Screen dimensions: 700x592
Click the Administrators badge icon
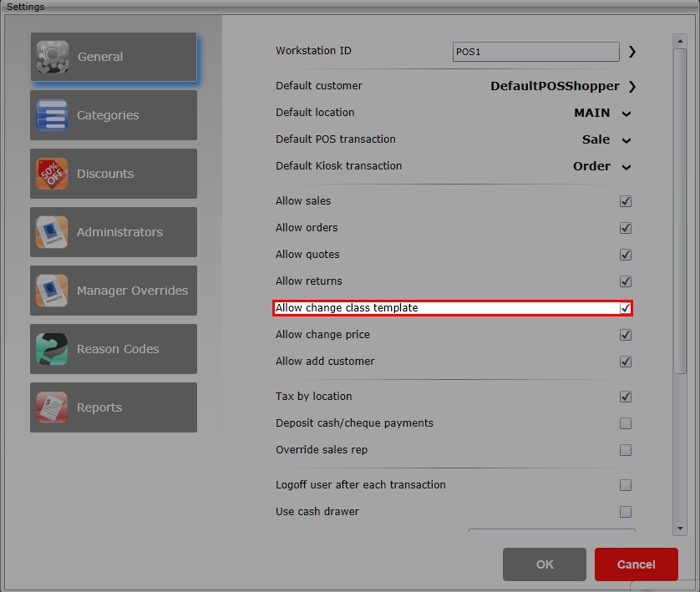click(52, 232)
